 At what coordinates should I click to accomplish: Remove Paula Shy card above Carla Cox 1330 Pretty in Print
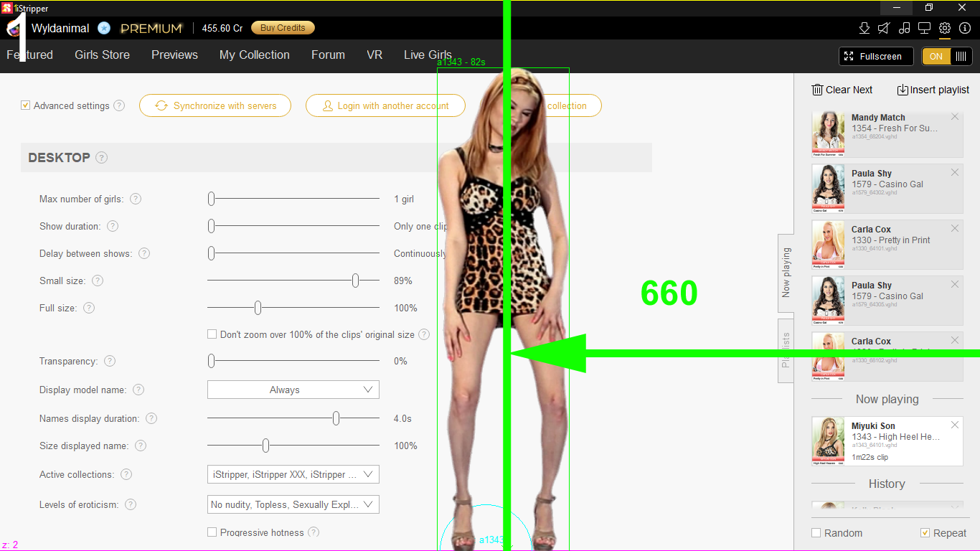coord(955,173)
